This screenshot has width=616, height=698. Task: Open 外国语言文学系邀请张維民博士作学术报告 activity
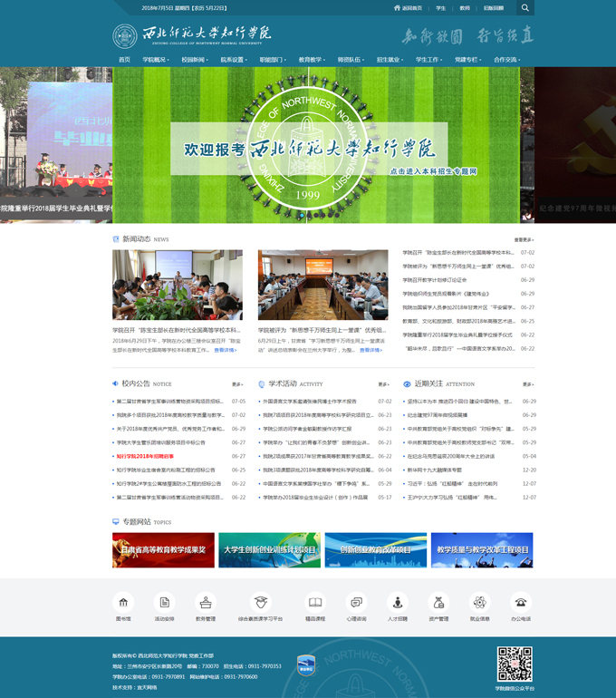coord(310,402)
